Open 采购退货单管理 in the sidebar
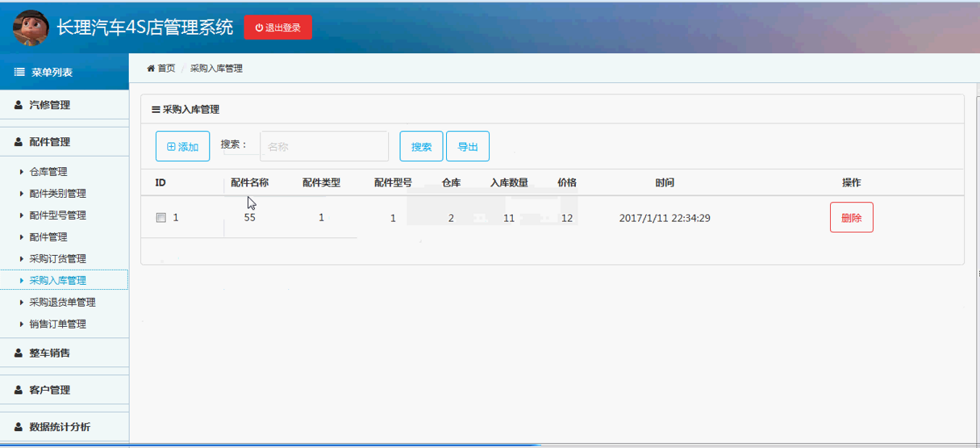This screenshot has width=980, height=448. [65, 303]
